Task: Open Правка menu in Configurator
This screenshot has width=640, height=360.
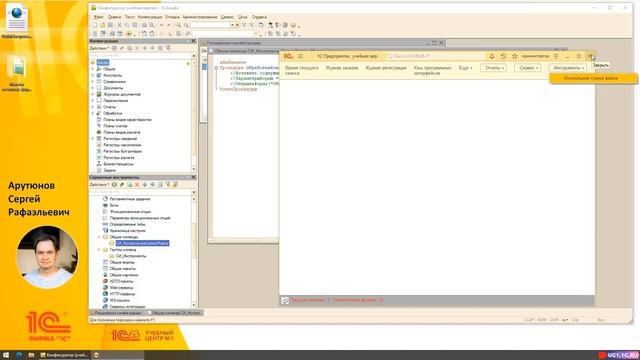Action: [x=114, y=17]
